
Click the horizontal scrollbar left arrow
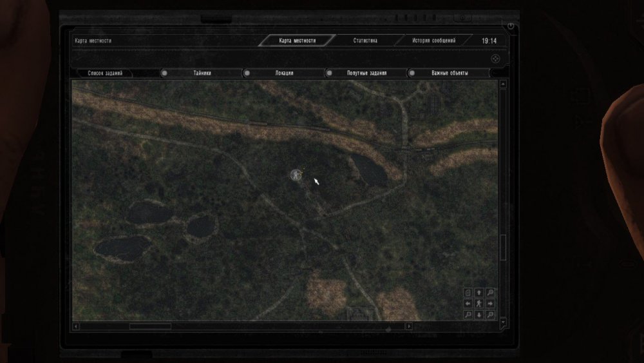pos(76,326)
